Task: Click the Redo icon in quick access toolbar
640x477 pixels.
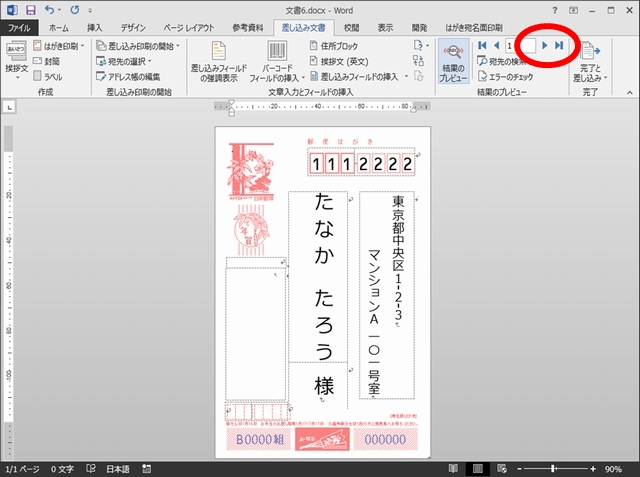Action: point(74,10)
